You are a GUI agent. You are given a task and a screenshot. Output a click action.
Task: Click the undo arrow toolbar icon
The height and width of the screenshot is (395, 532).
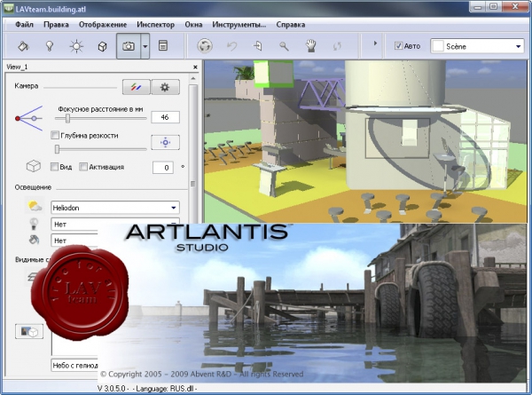[231, 46]
